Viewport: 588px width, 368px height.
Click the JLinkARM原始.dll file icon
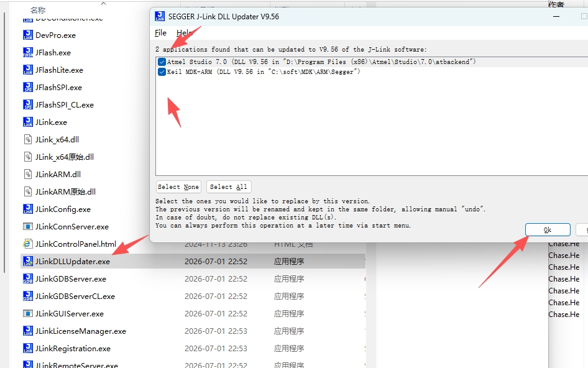tap(28, 191)
